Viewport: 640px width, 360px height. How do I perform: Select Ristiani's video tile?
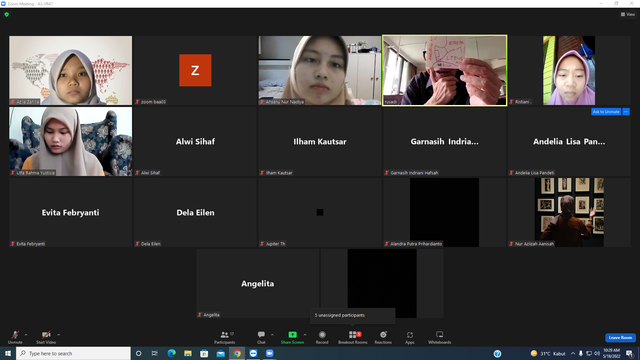(x=569, y=70)
